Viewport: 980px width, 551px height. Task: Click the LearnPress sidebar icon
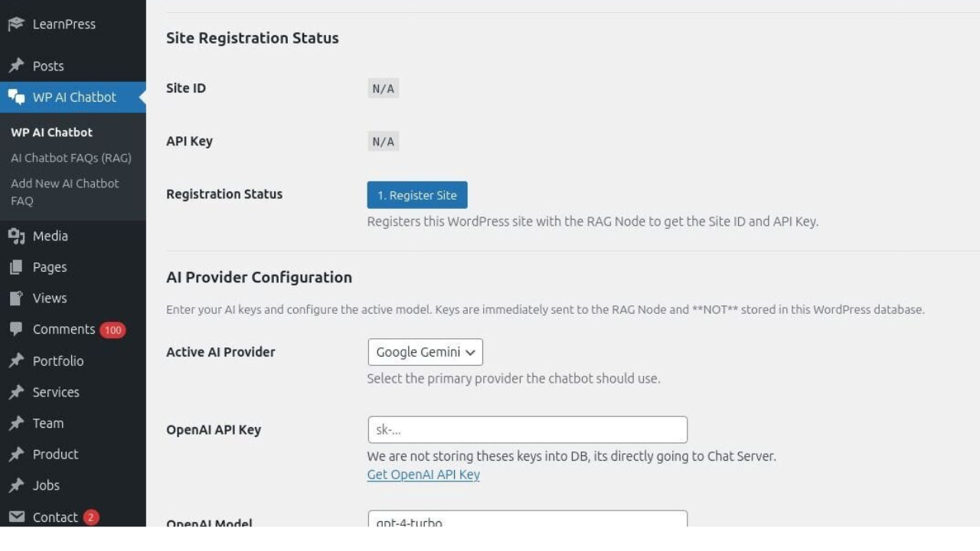(15, 24)
